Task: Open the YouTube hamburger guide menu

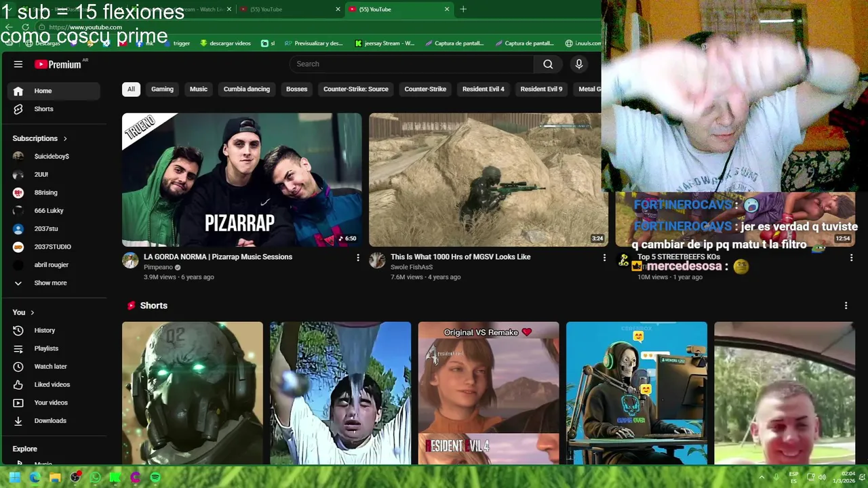Action: point(18,64)
